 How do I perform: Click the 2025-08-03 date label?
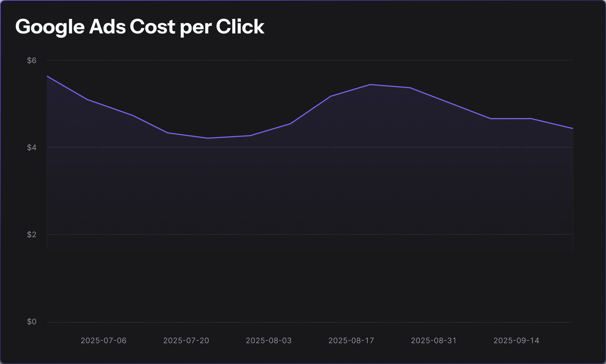[x=269, y=341]
